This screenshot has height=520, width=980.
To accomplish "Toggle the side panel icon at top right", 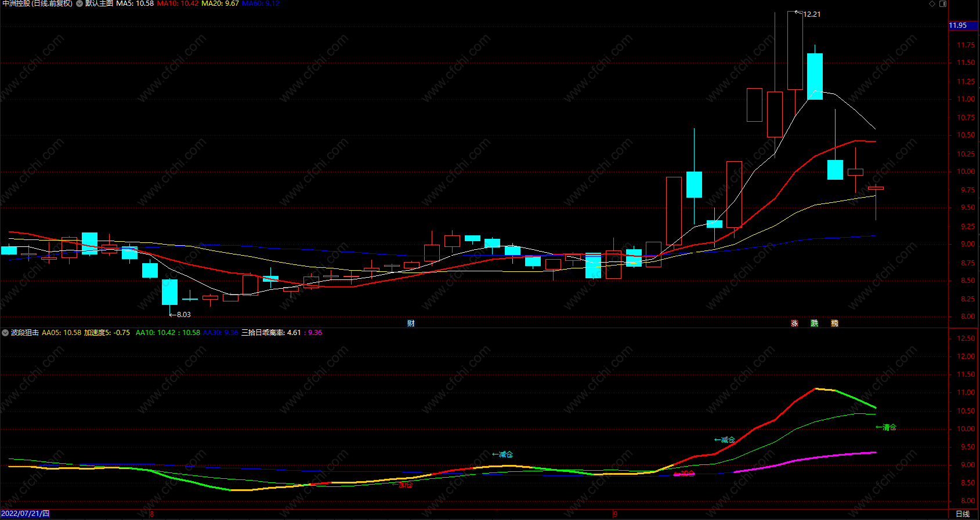I will 943,3.
